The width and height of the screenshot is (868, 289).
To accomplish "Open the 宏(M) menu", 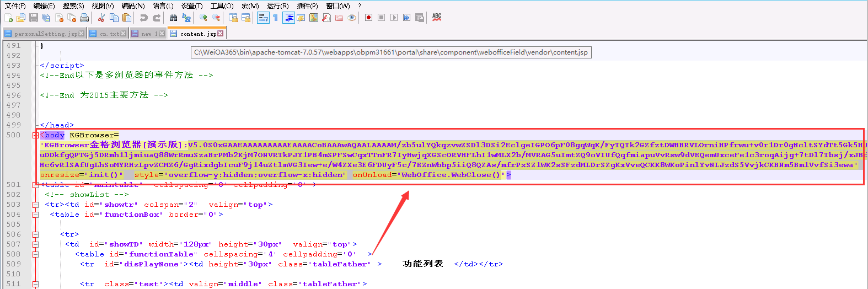I will pos(250,6).
